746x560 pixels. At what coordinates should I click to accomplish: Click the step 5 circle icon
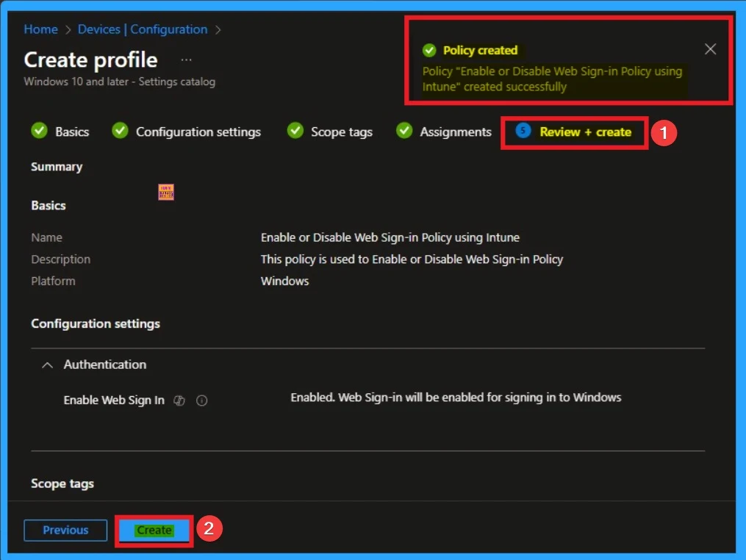[523, 130]
